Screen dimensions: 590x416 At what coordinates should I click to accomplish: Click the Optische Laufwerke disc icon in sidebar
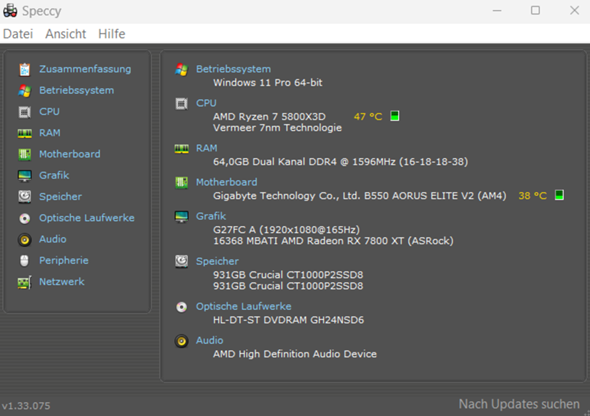click(x=24, y=218)
